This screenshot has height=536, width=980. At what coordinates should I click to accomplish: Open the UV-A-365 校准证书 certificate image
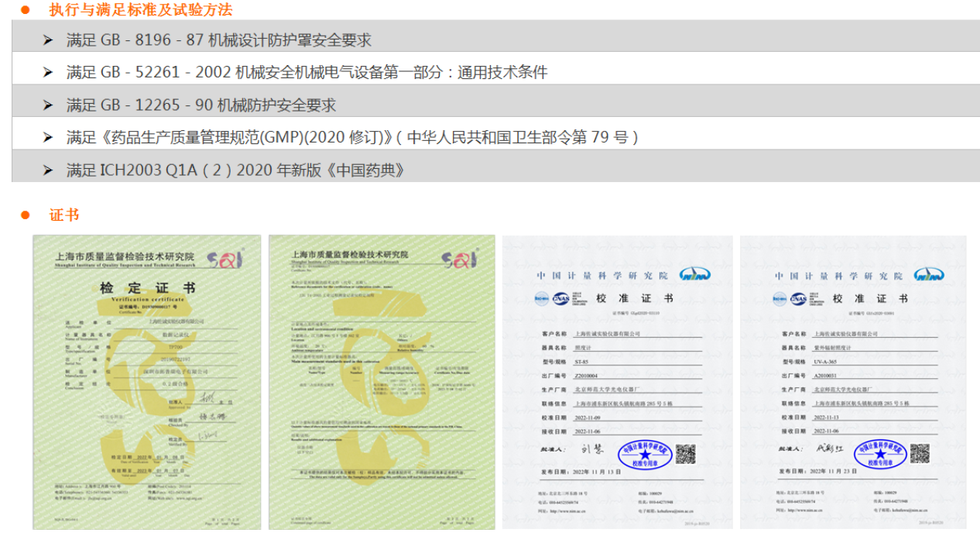point(852,382)
